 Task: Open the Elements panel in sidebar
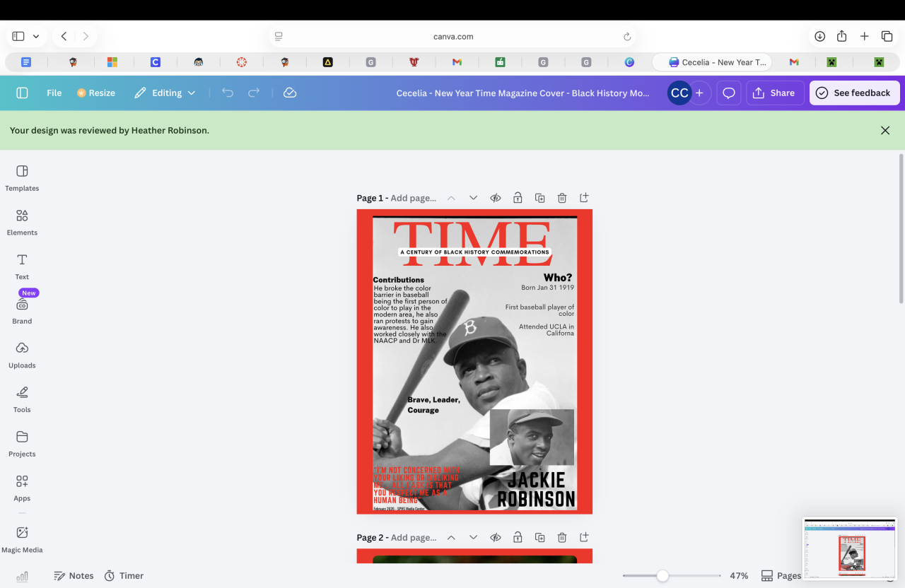click(x=22, y=221)
